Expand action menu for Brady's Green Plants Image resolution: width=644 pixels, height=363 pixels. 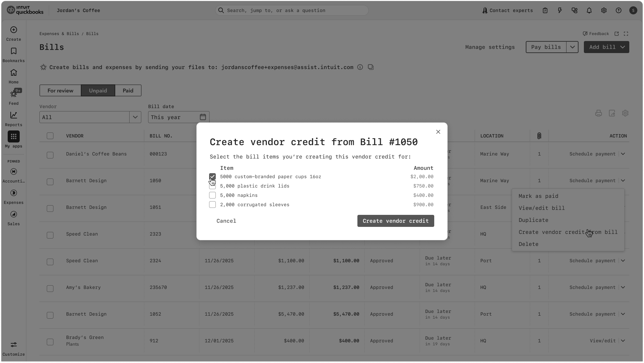click(x=623, y=341)
